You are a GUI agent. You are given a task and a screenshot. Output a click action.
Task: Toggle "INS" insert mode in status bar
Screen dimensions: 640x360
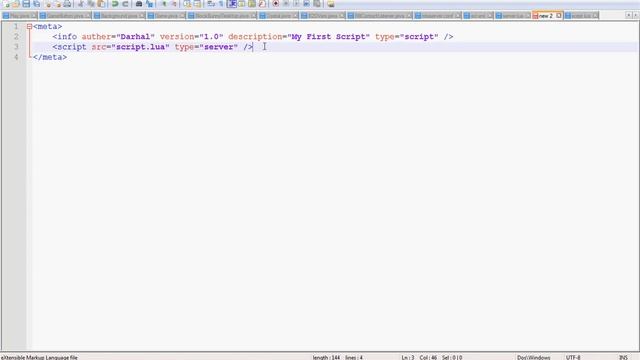tap(623, 357)
